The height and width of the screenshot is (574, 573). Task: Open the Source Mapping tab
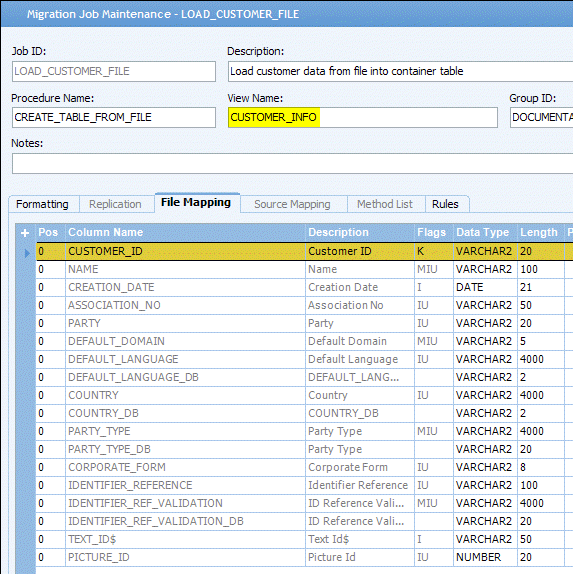coord(292,204)
